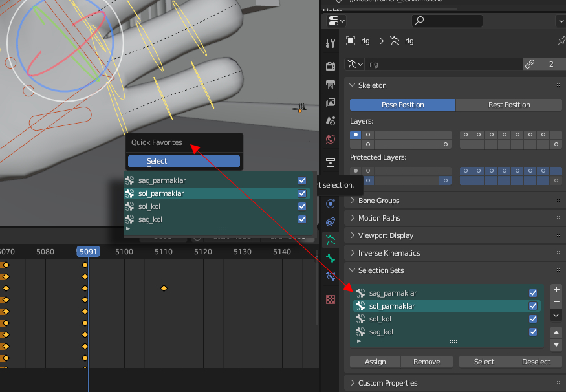Viewport: 566px width, 392px height.
Task: Open the Tool properties tab
Action: click(331, 43)
